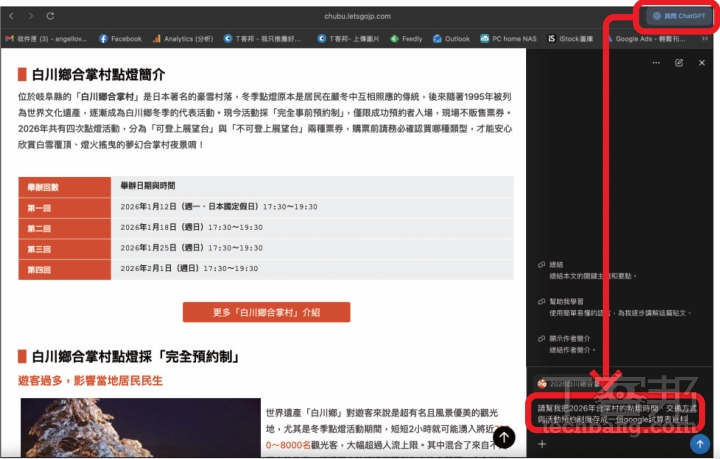Viewport: 720px width, 459px height.
Task: Send the prompt with the blue arrow button
Action: pos(700,444)
